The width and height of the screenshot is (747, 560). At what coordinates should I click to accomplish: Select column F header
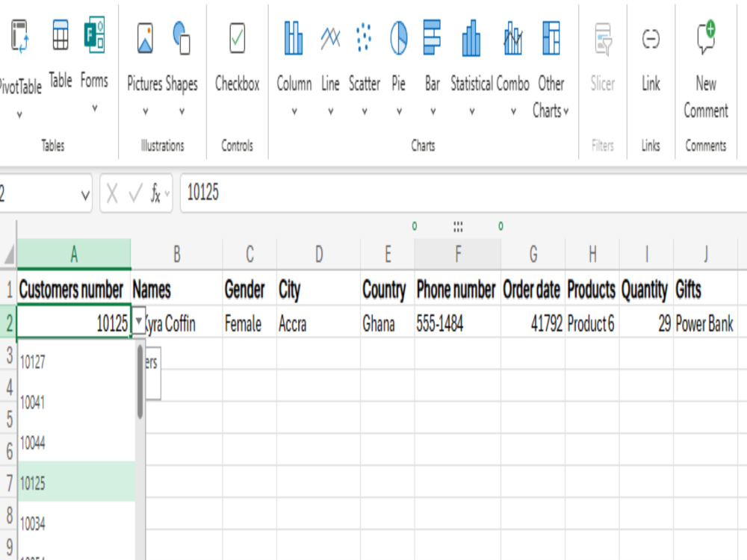tap(457, 254)
